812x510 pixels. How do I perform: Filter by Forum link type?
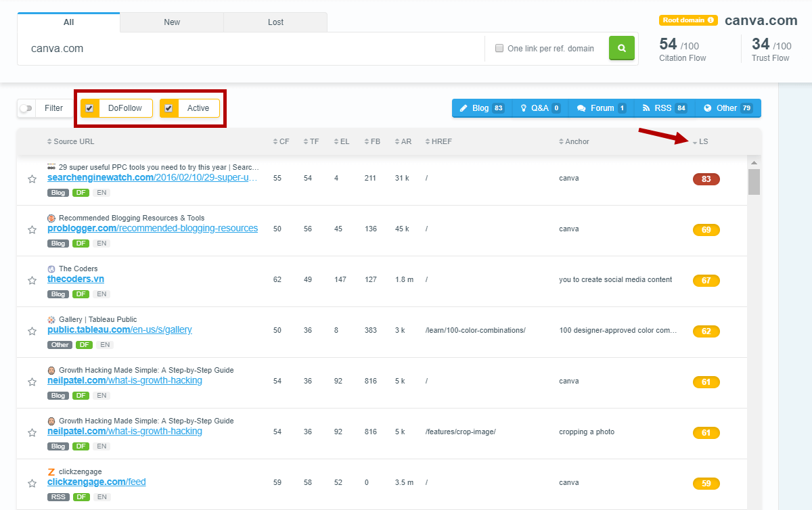click(601, 108)
